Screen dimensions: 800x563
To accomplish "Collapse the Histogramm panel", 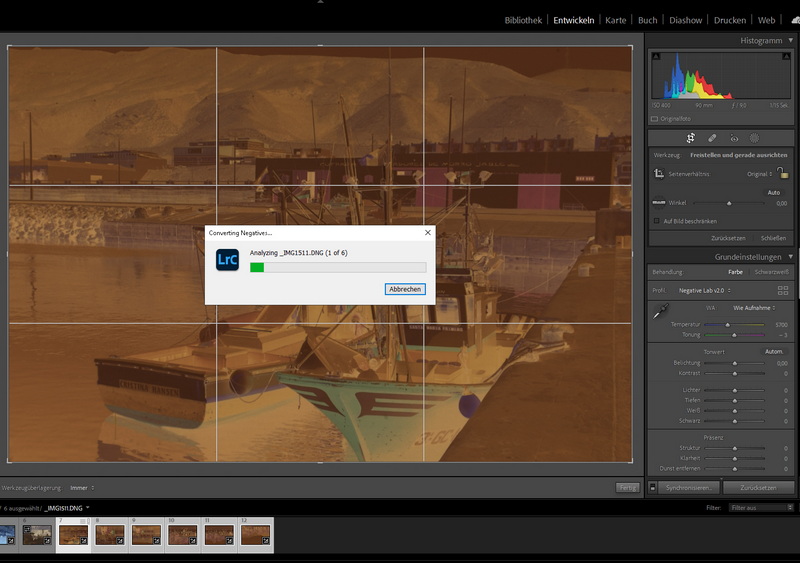I will tap(791, 40).
